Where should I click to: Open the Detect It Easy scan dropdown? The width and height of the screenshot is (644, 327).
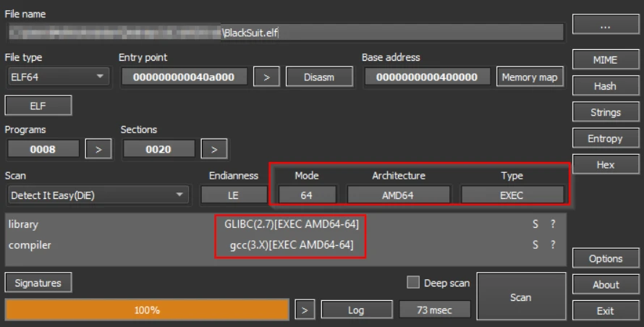click(x=97, y=195)
